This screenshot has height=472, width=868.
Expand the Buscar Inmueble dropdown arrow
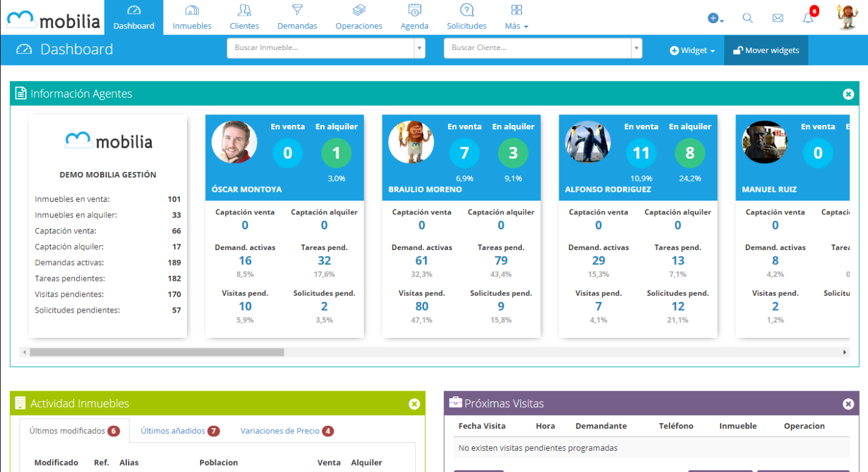tap(419, 48)
